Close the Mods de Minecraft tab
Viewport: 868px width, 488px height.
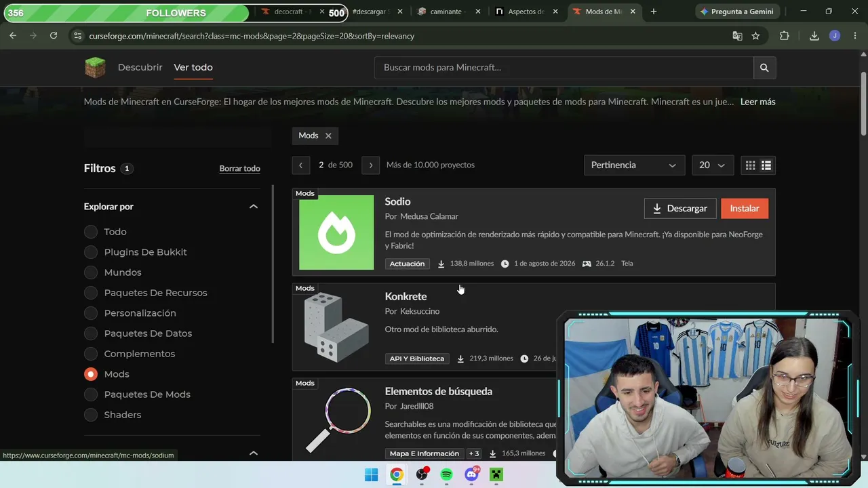633,12
